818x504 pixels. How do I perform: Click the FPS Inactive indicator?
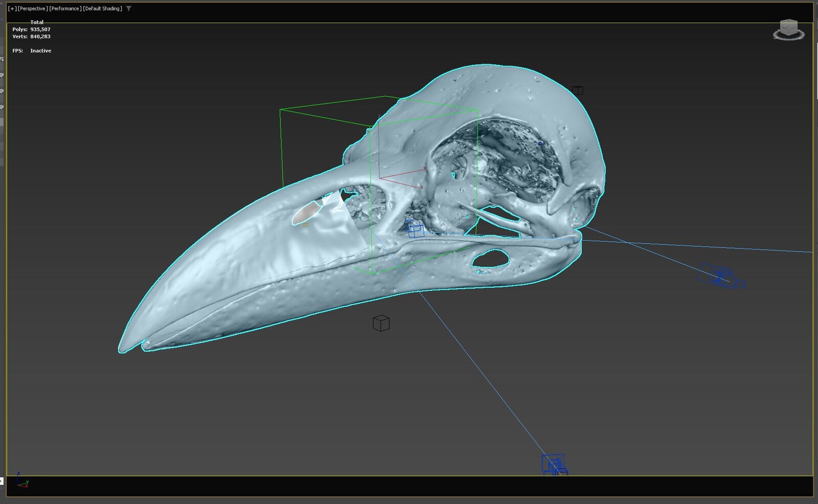[32, 50]
